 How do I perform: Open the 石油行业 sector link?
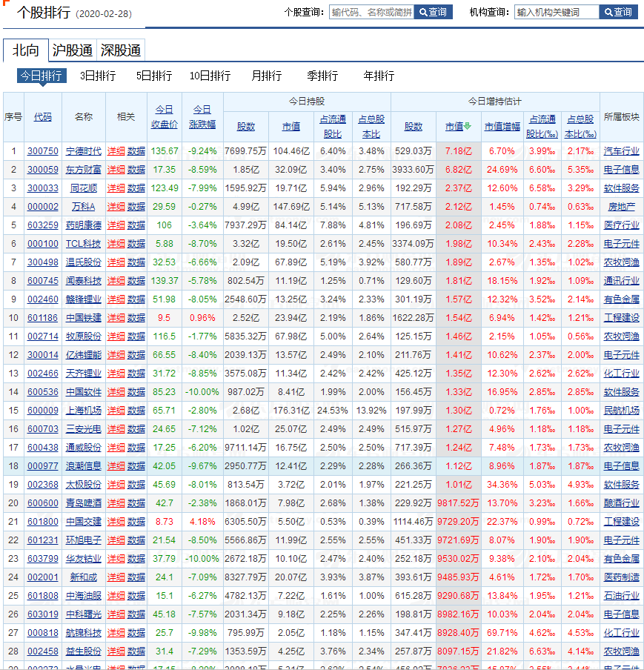tap(621, 596)
